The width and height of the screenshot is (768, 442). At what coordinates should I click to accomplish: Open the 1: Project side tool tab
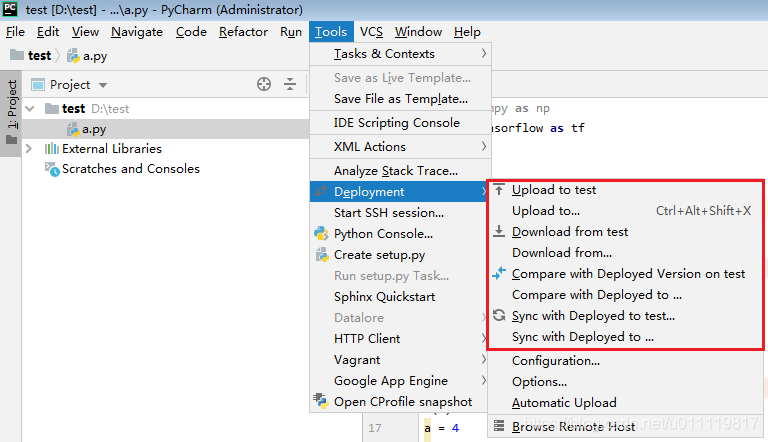coord(11,113)
